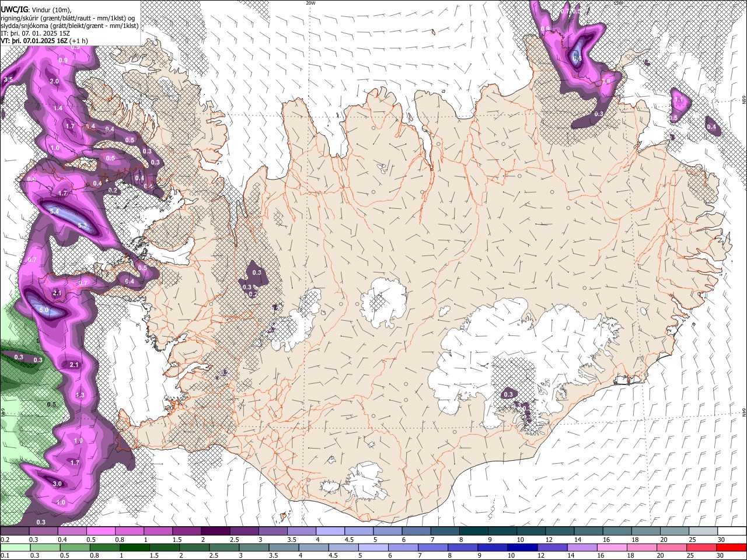Viewport: 747px width, 560px height.
Task: Click the 'VT: þri. 07.01.2025 16Z' line
Action: (x=35, y=41)
